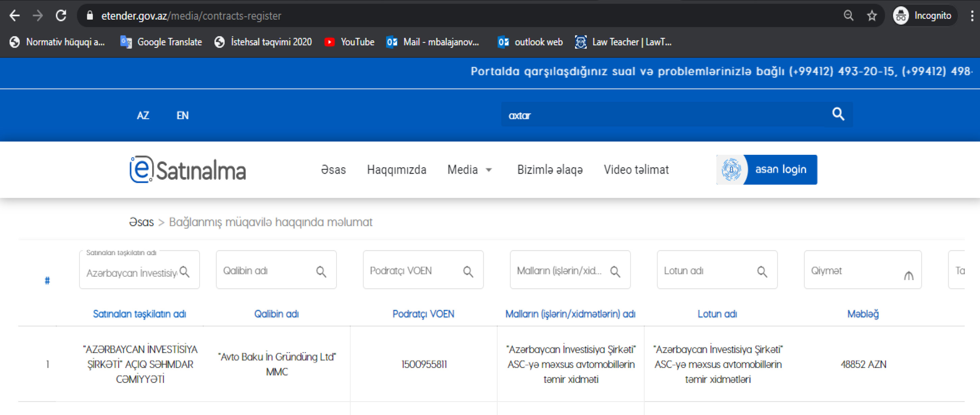
Task: Click the magnifier in the Podratçı VOEN filter
Action: 468,271
